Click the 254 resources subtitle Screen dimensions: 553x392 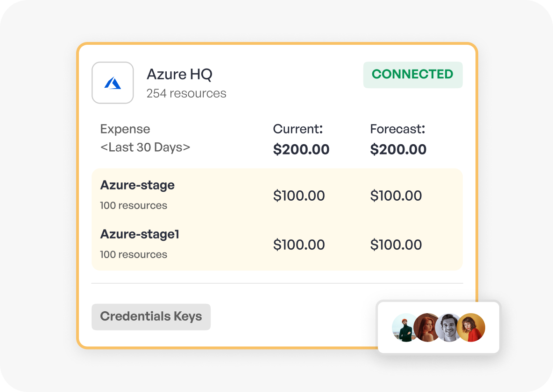186,93
